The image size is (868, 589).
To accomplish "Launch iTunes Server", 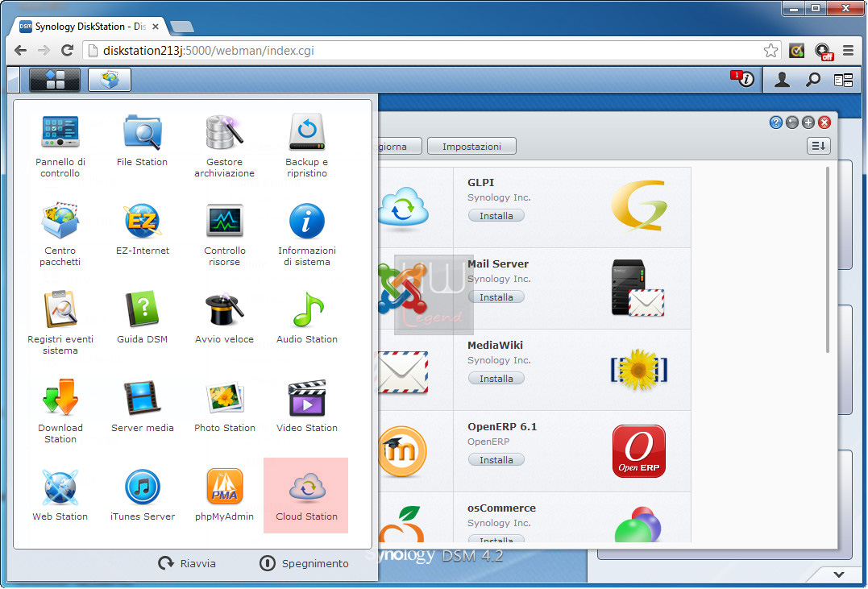I will (x=143, y=495).
